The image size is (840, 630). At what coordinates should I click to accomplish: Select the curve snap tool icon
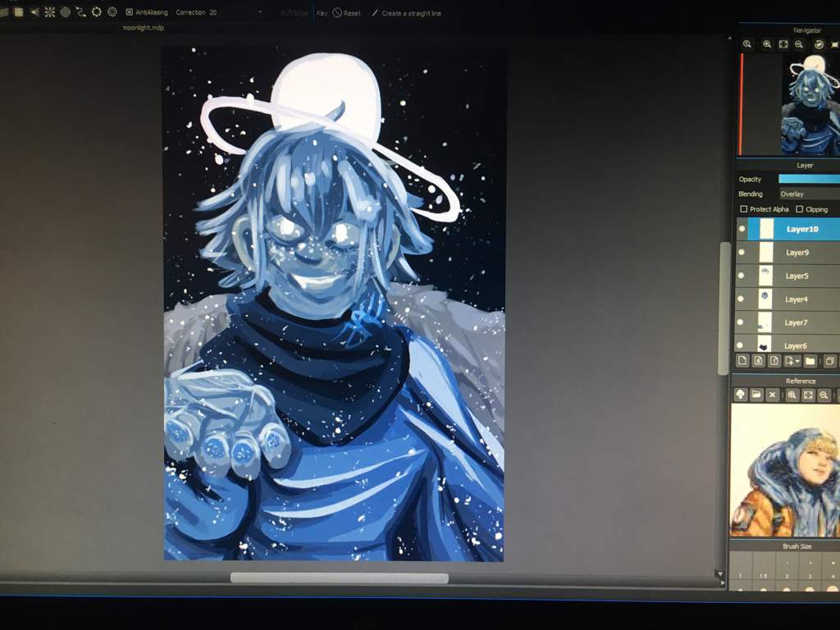(x=81, y=11)
